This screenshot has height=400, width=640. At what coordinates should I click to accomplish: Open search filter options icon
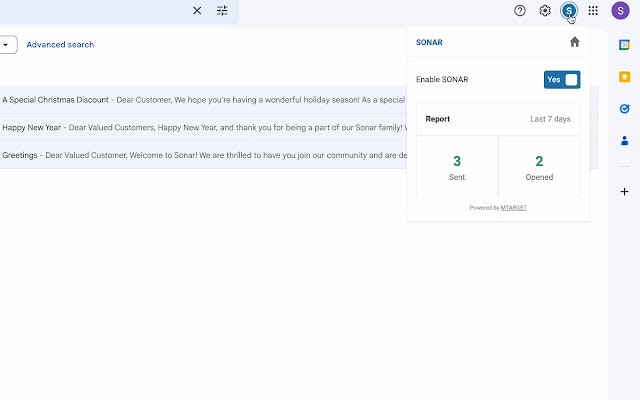pyautogui.click(x=222, y=11)
